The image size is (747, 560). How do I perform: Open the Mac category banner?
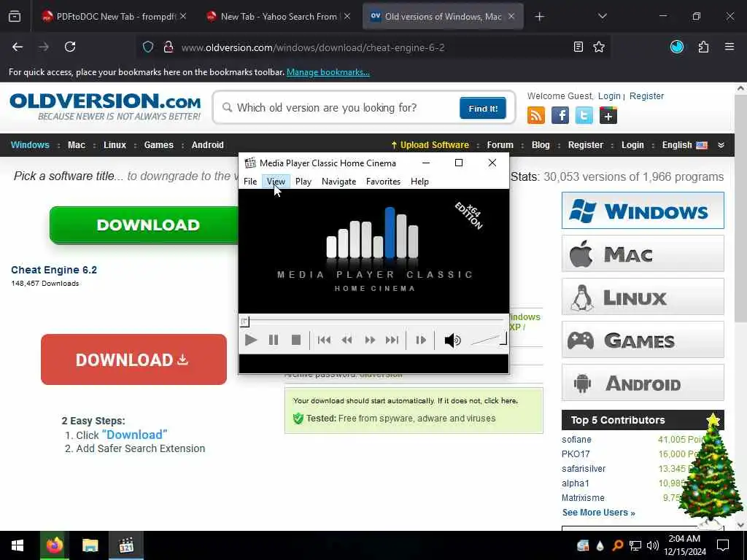pyautogui.click(x=643, y=254)
